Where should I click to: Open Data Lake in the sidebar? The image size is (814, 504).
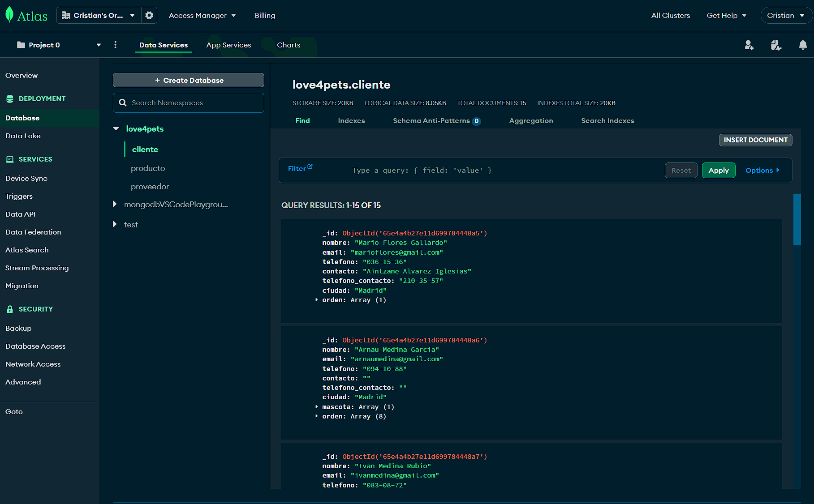coord(23,136)
